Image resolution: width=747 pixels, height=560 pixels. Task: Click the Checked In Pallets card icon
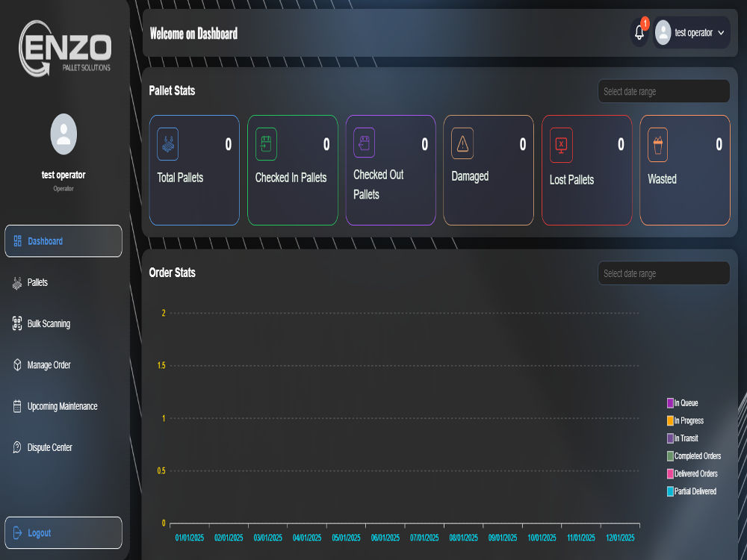pos(266,144)
